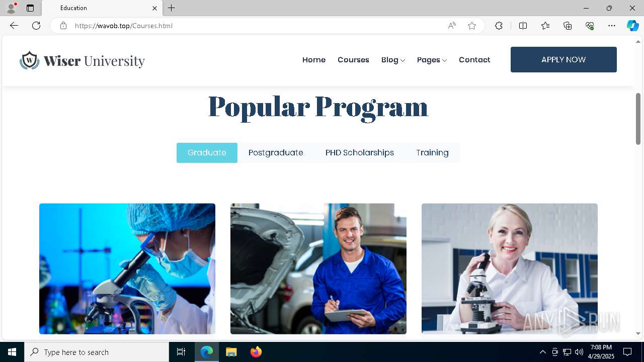The image size is (644, 362).
Task: Click the Edge taskbar icon
Action: [x=207, y=352]
